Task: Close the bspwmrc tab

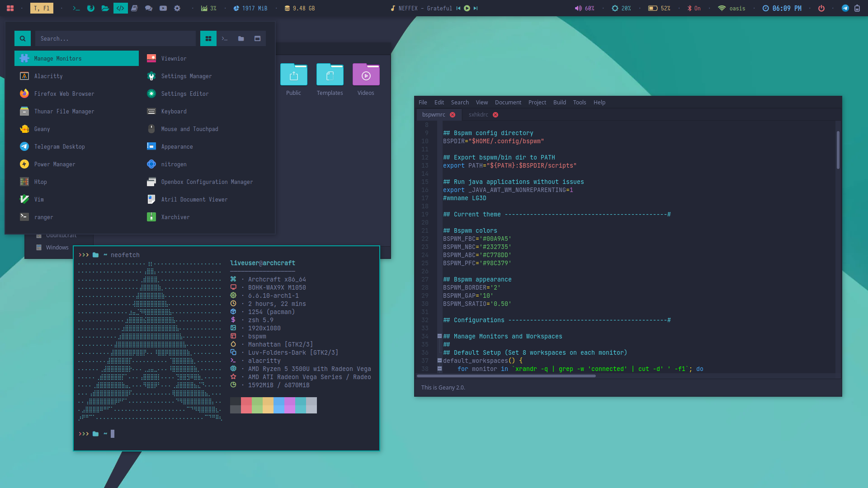Action: click(453, 115)
